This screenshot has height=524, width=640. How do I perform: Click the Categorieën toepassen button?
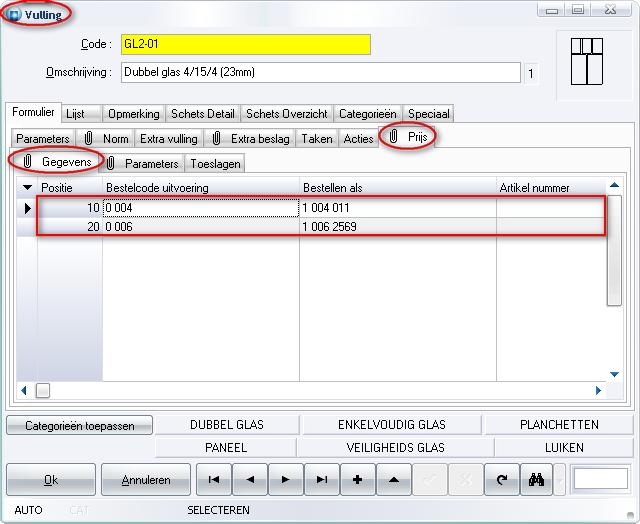80,426
